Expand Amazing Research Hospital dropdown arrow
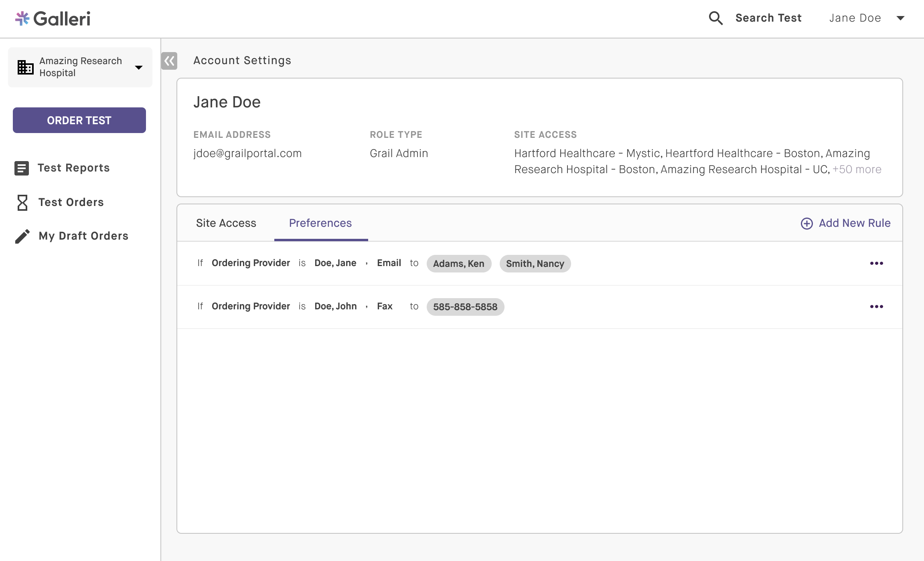924x561 pixels. [139, 67]
